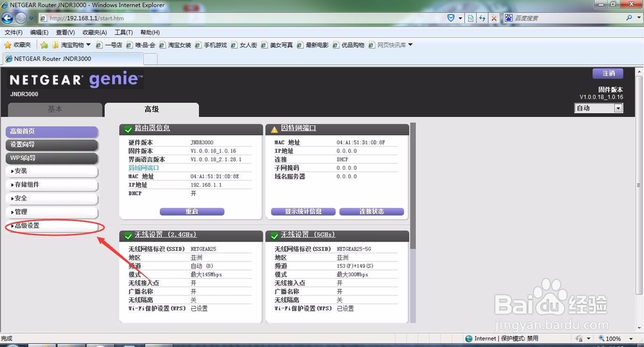Click the 连接状态 button
The height and width of the screenshot is (347, 644).
[x=372, y=212]
